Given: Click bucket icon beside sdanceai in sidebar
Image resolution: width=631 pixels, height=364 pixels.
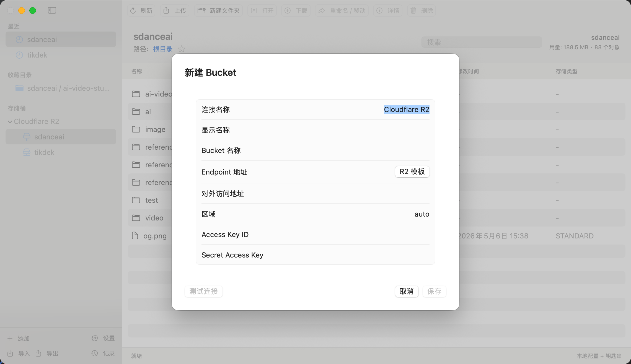Looking at the screenshot, I should (x=27, y=137).
